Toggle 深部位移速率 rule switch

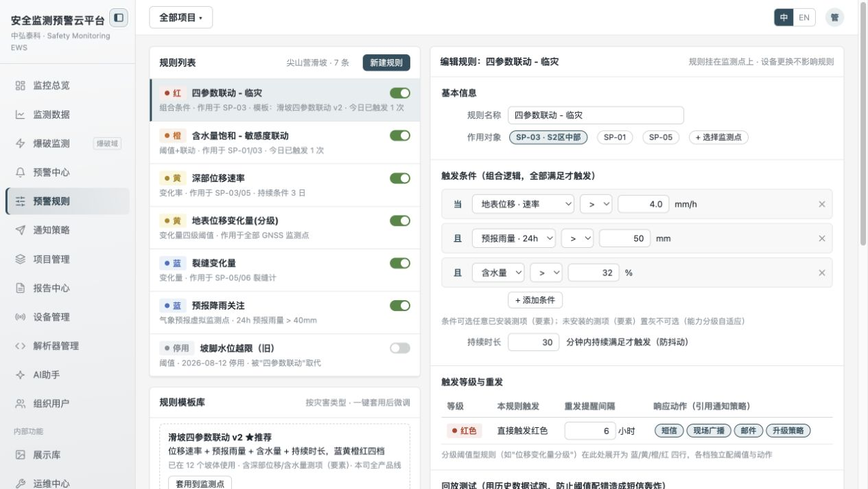[400, 178]
